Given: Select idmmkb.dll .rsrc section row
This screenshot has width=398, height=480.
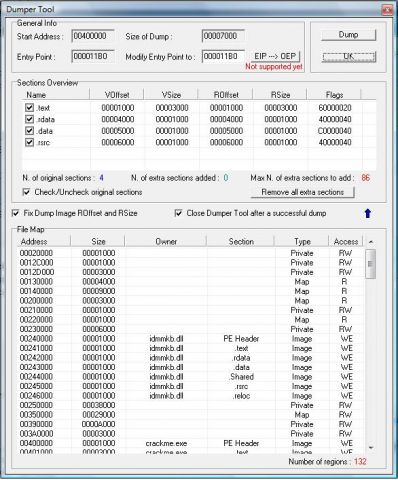Looking at the screenshot, I should tap(190, 386).
